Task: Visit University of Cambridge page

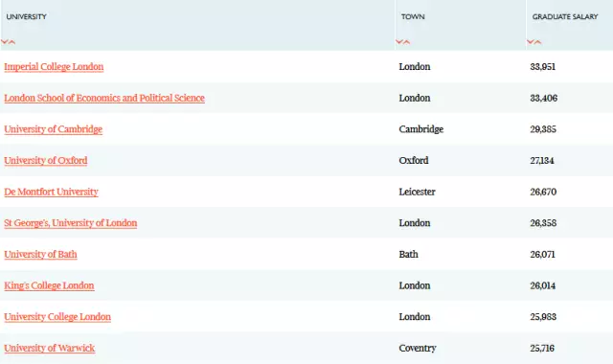Action: [54, 129]
